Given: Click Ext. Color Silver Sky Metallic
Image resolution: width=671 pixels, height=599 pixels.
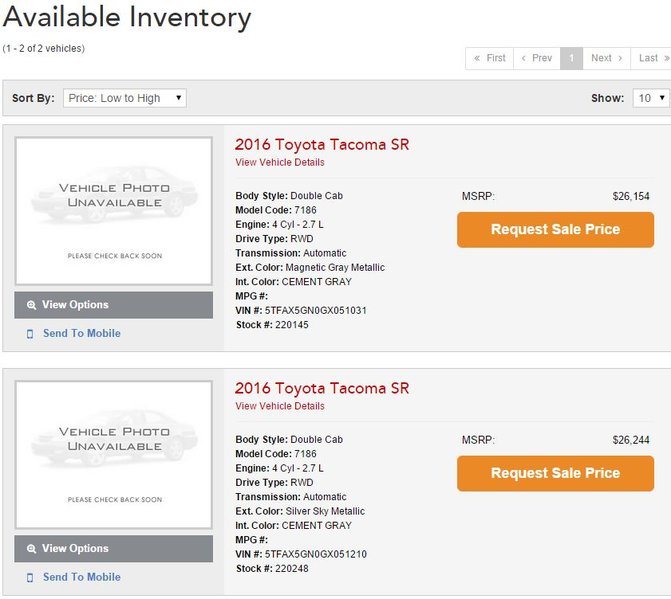Looking at the screenshot, I should [325, 511].
